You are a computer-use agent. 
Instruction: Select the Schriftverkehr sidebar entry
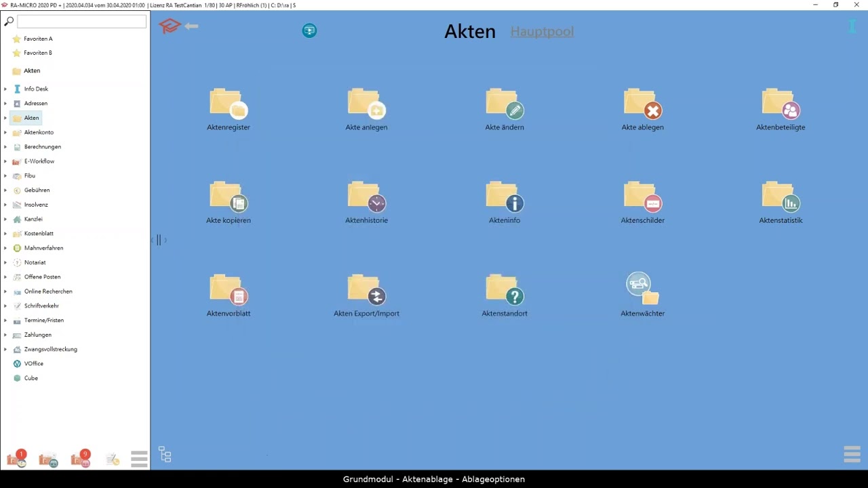36,306
